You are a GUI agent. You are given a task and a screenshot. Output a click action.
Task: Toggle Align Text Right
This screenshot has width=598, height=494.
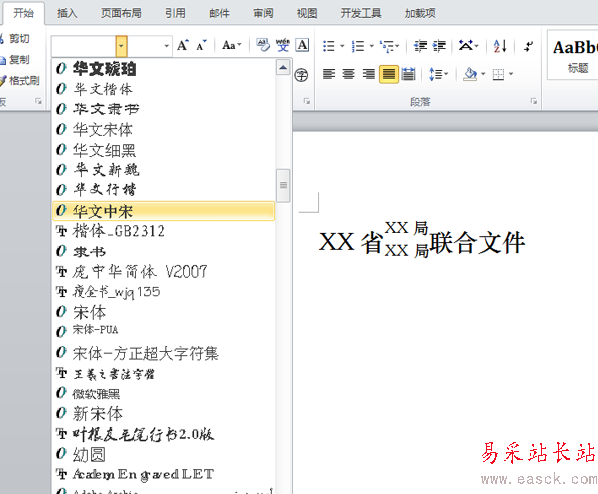point(368,74)
